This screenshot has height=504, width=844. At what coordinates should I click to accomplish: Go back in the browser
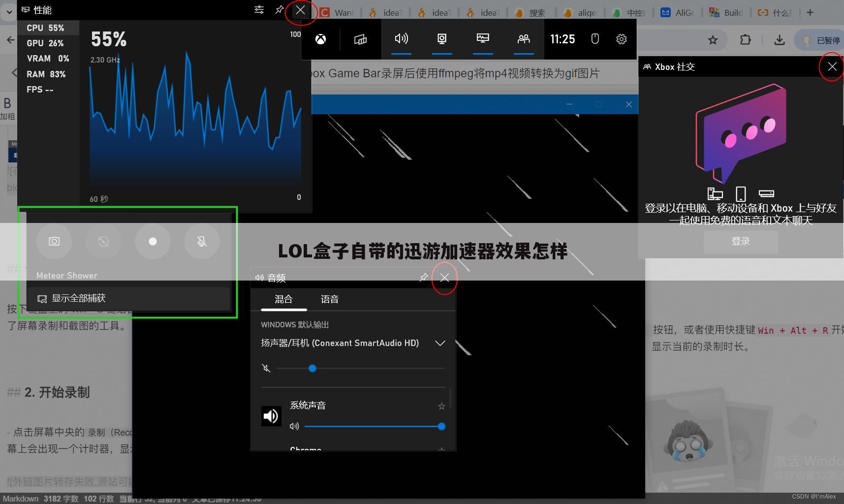click(x=10, y=40)
